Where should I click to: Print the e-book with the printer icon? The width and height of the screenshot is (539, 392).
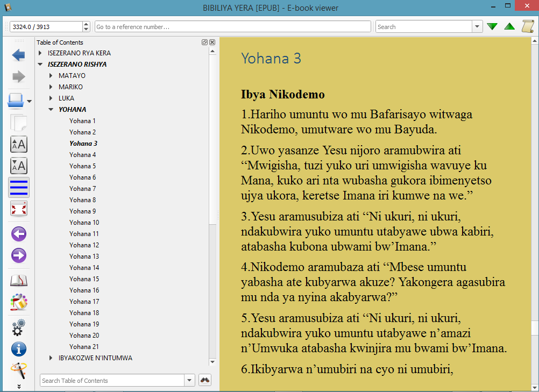[x=16, y=101]
